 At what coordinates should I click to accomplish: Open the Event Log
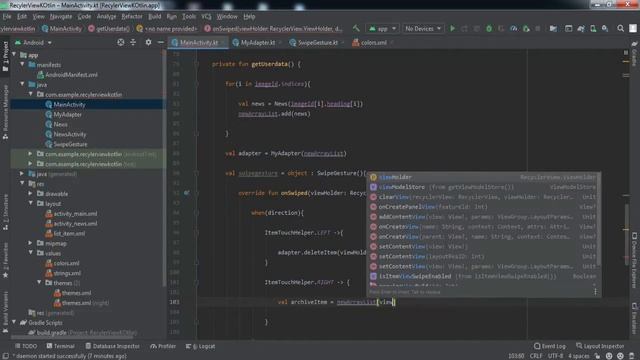tap(550, 346)
